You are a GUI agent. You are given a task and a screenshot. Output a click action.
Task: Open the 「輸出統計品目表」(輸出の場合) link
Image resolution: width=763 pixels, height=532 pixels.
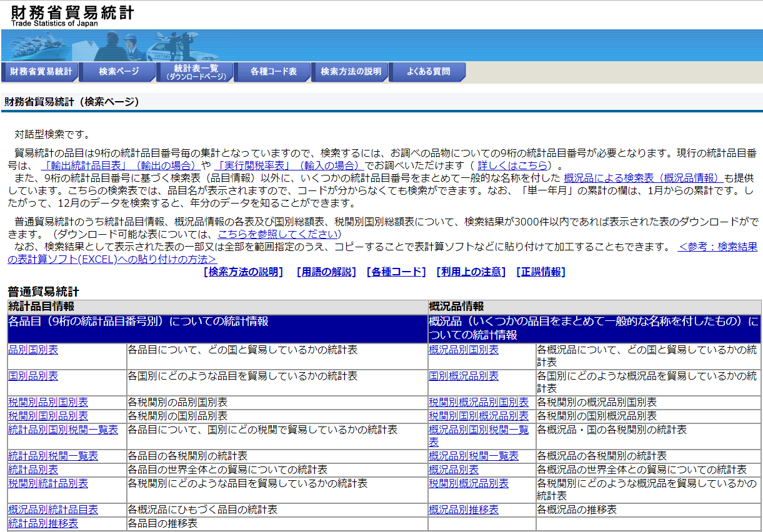pos(120,165)
